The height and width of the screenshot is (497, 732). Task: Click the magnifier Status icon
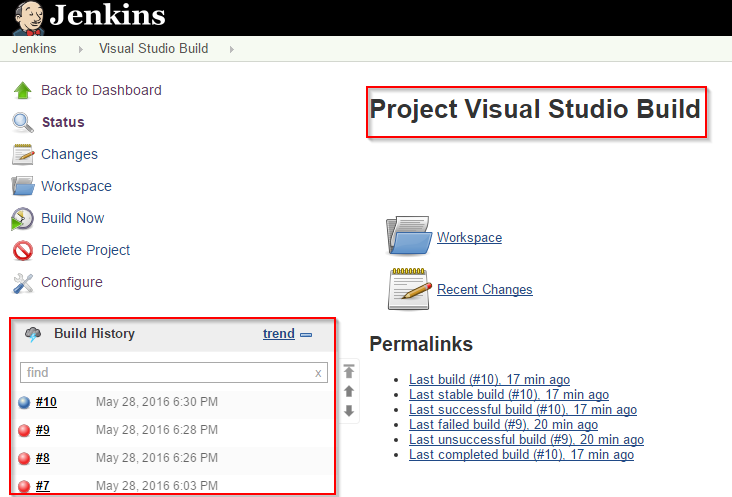[x=22, y=122]
